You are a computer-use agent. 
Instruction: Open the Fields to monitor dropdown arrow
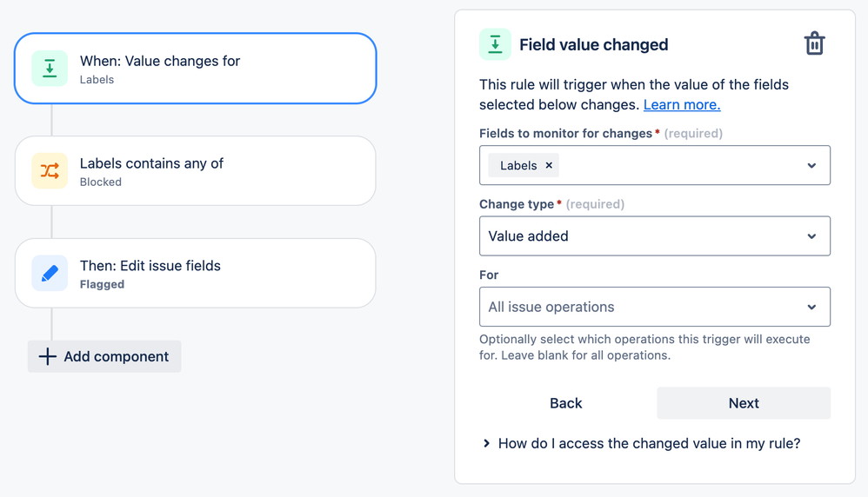pos(811,165)
